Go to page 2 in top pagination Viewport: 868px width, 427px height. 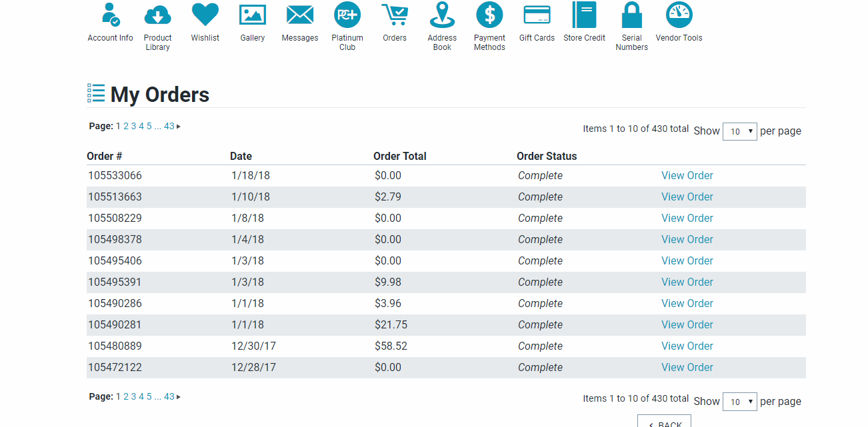coord(126,126)
